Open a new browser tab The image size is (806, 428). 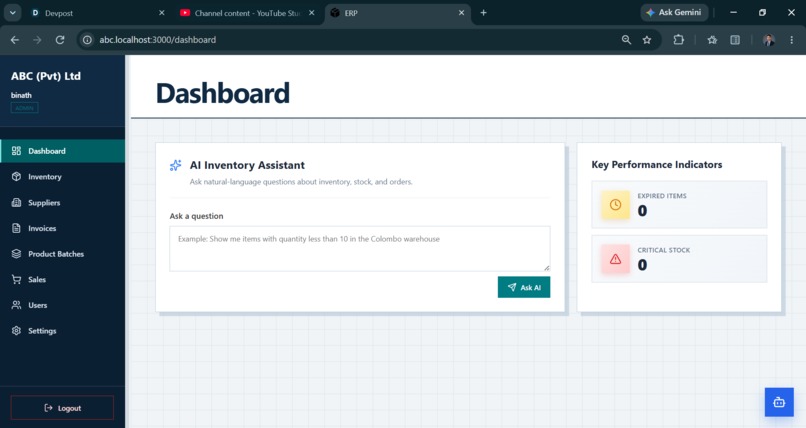click(x=483, y=13)
